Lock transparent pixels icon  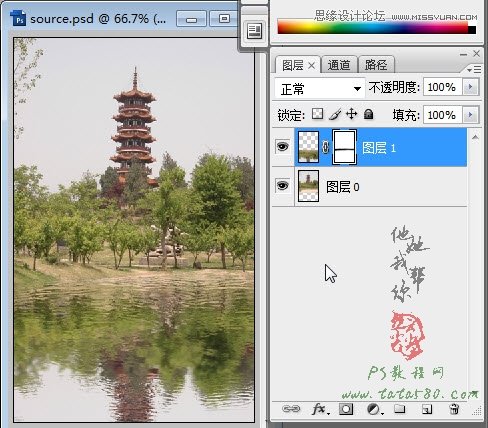[x=317, y=114]
